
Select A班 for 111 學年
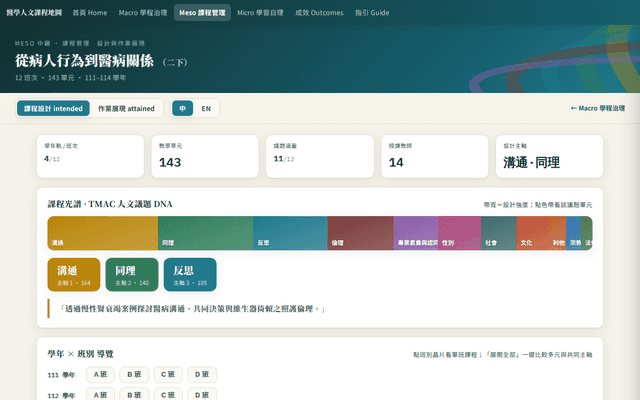point(100,375)
